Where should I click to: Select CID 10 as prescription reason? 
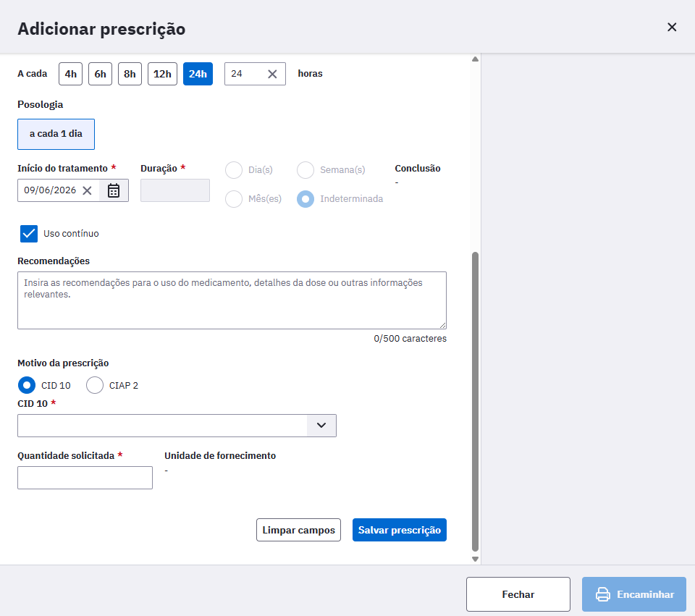[27, 385]
